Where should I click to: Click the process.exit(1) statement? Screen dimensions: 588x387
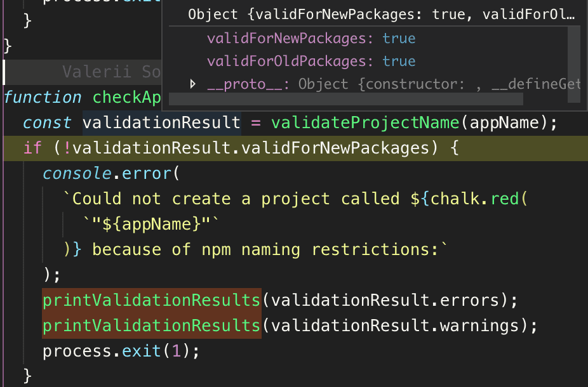(121, 351)
